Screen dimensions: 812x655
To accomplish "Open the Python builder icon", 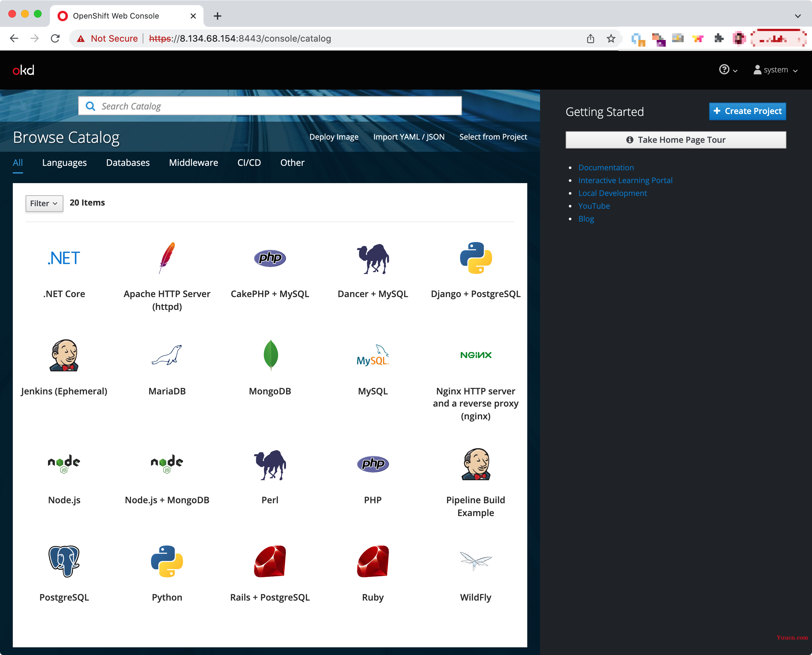I will pos(167,561).
